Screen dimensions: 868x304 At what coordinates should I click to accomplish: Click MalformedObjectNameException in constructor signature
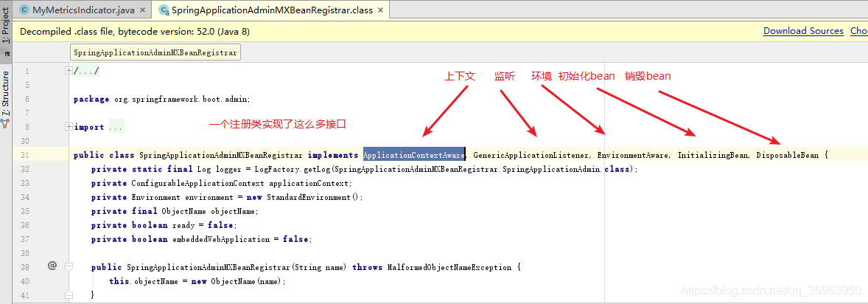[449, 267]
